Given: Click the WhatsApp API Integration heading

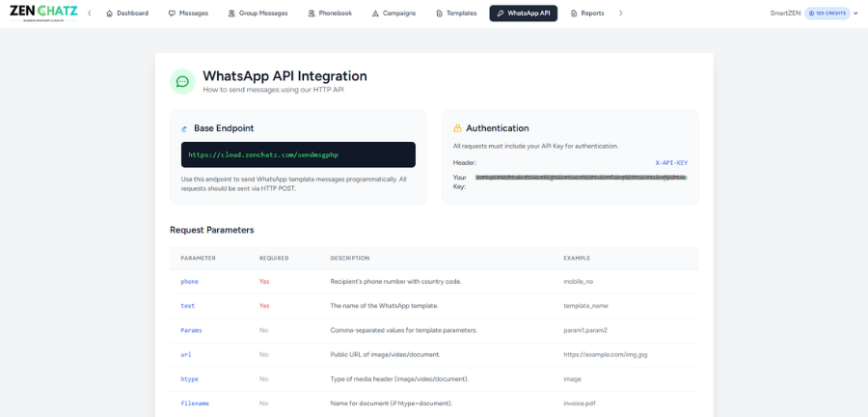Looking at the screenshot, I should (285, 76).
